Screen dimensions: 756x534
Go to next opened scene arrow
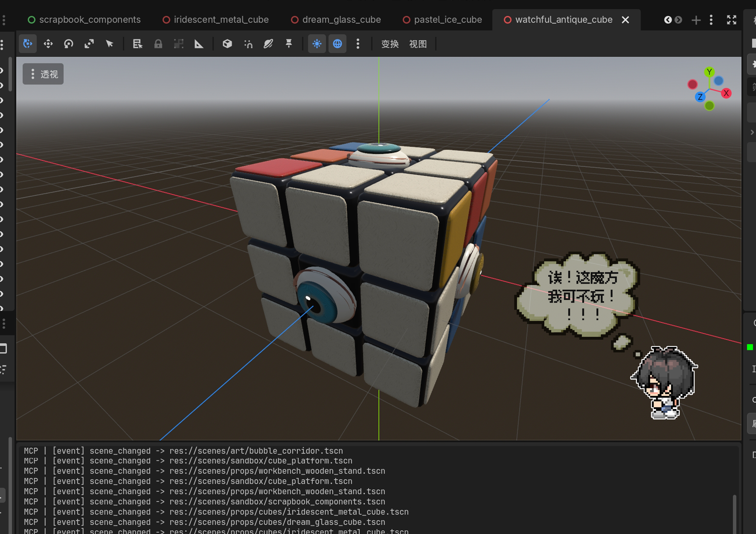(678, 20)
